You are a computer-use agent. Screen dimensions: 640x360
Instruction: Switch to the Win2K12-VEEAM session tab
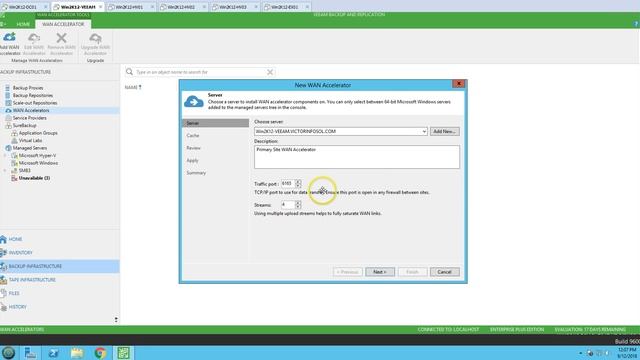[x=78, y=7]
